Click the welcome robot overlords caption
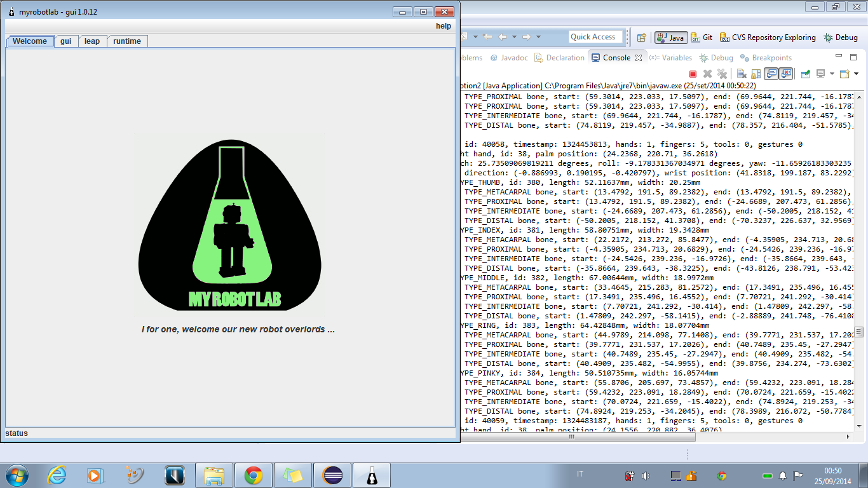The height and width of the screenshot is (488, 868). [238, 330]
